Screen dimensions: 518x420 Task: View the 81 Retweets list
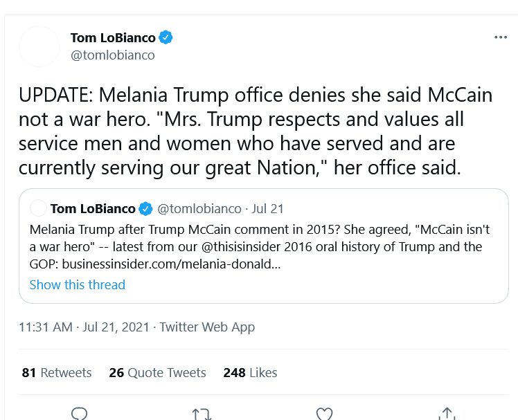[x=57, y=372]
